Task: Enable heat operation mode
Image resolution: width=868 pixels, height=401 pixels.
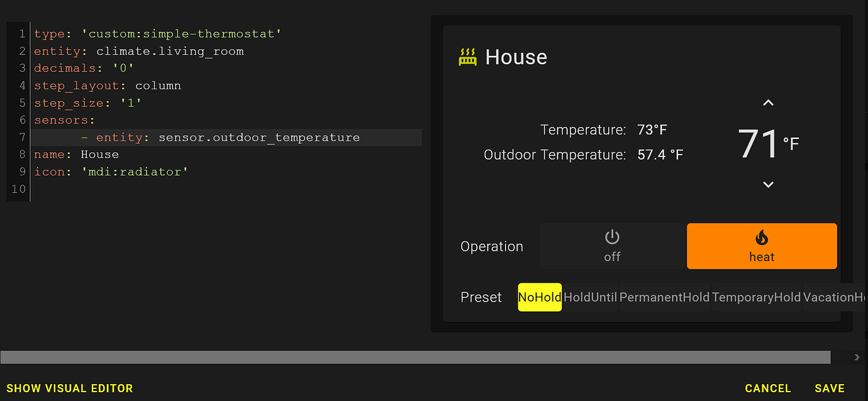Action: (x=762, y=246)
